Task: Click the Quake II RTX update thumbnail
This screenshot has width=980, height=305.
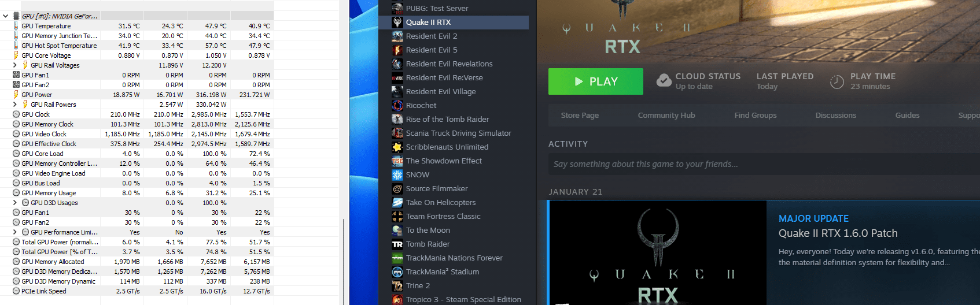Action: click(x=658, y=253)
